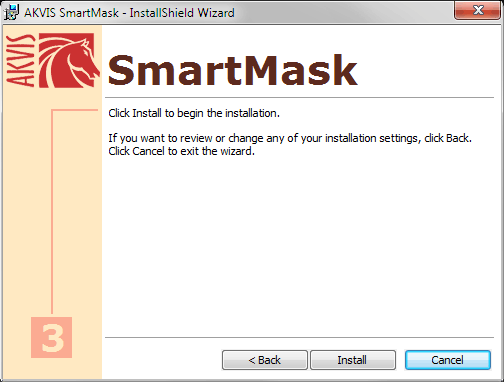Viewport: 504px width, 382px height.
Task: Click the Install button to begin installation
Action: point(353,360)
